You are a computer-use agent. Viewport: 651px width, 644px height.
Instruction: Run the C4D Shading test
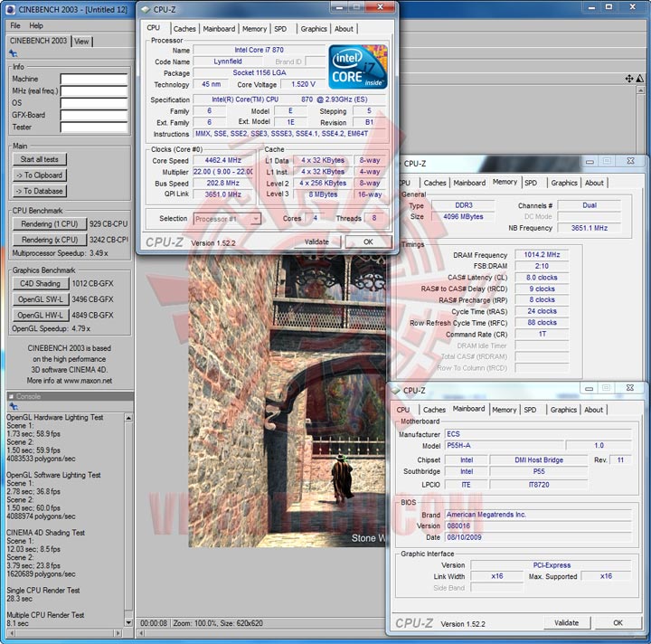pyautogui.click(x=41, y=284)
